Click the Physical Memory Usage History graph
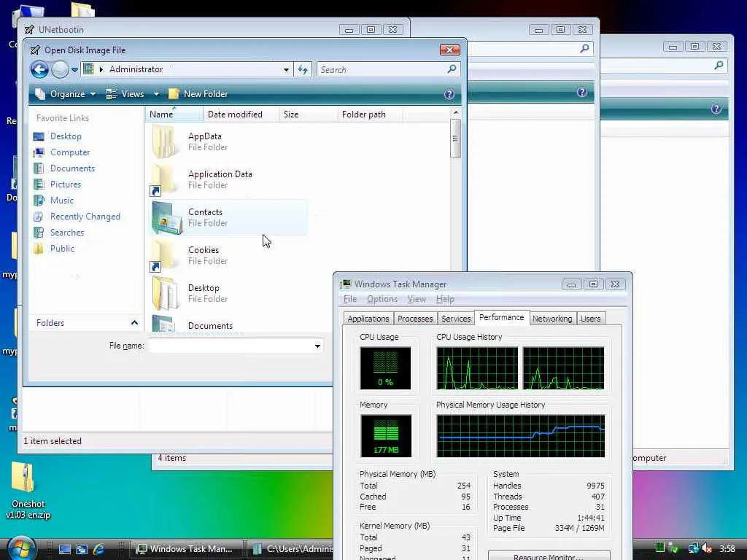This screenshot has height=560, width=747. pyautogui.click(x=521, y=436)
